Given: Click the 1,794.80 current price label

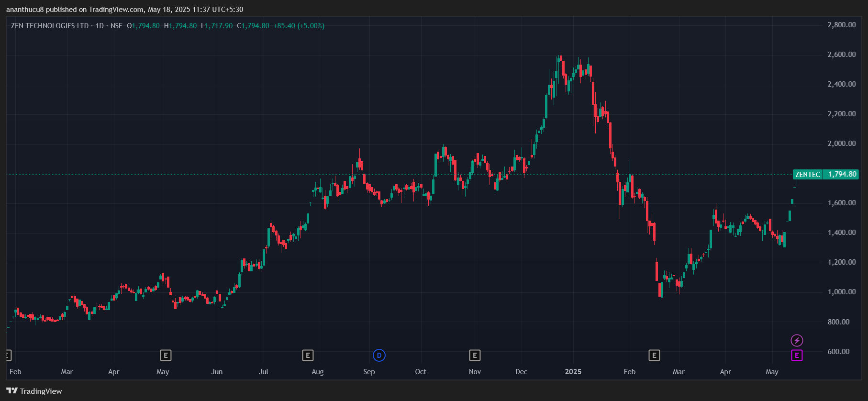Looking at the screenshot, I should 842,174.
